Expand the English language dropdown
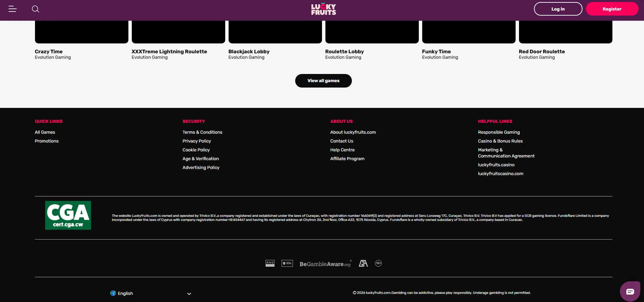The image size is (644, 302). [151, 294]
